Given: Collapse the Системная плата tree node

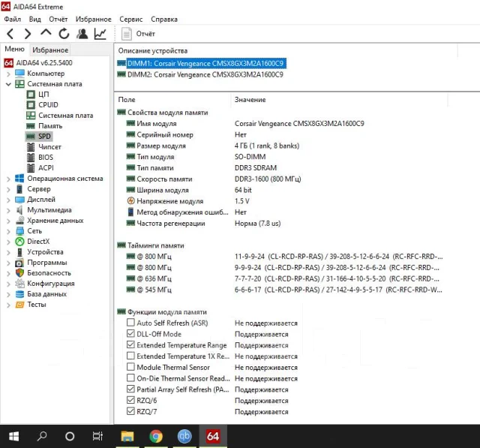Looking at the screenshot, I should tap(8, 84).
